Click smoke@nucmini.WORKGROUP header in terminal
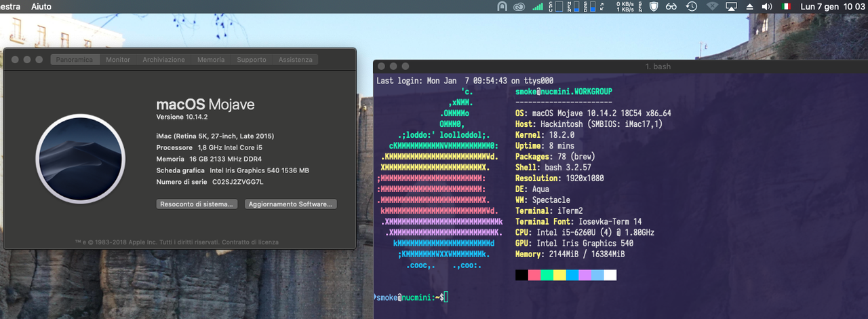 pos(564,92)
